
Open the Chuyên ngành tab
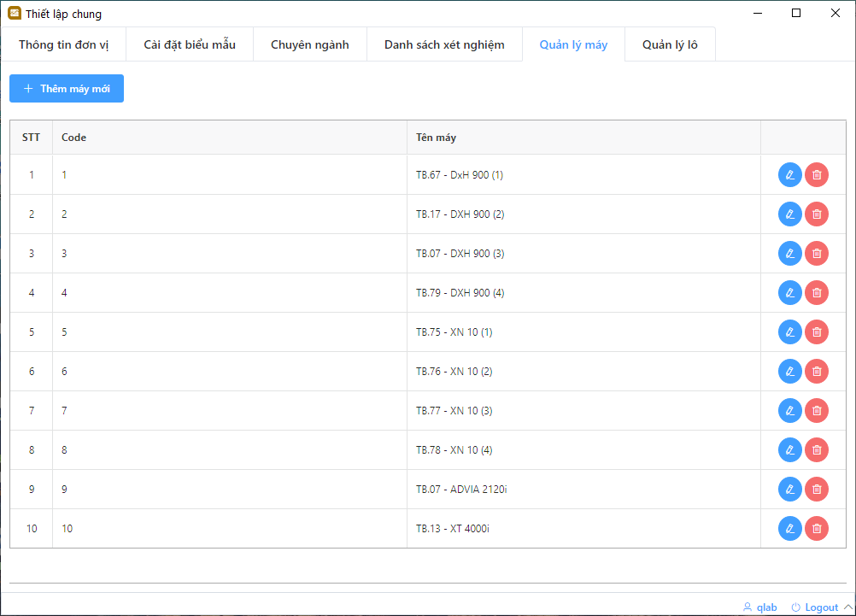[x=309, y=44]
